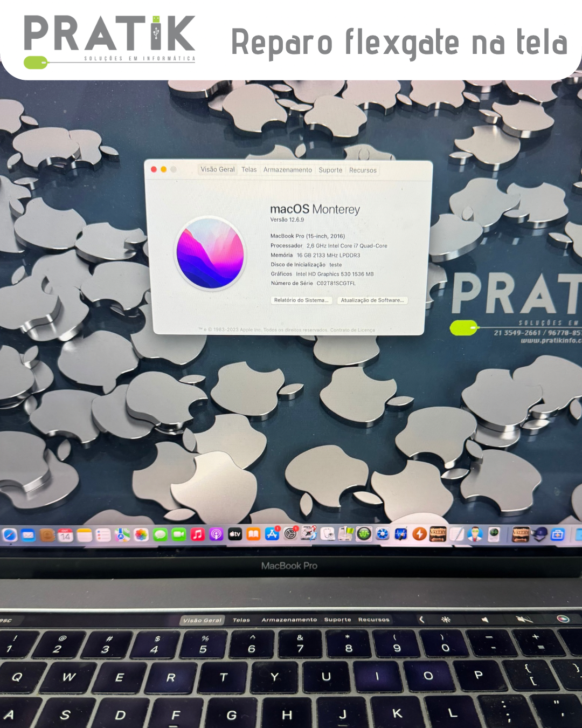Switch to the Armazenamento tab
Image resolution: width=582 pixels, height=728 pixels.
(x=287, y=170)
